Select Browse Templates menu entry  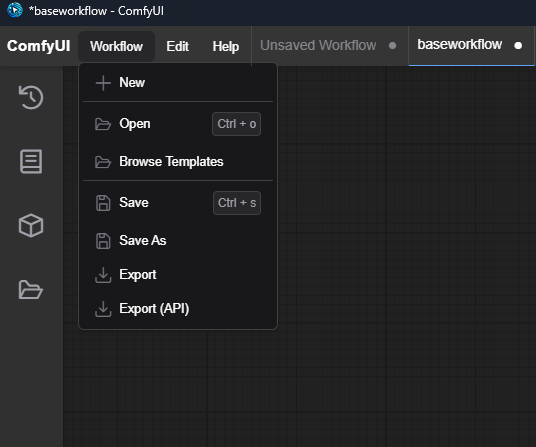[178, 161]
